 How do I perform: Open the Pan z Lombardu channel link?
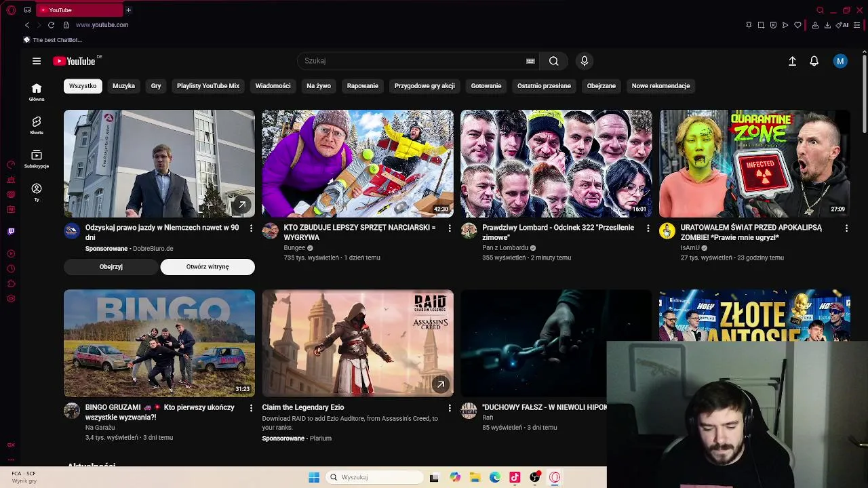(x=505, y=248)
